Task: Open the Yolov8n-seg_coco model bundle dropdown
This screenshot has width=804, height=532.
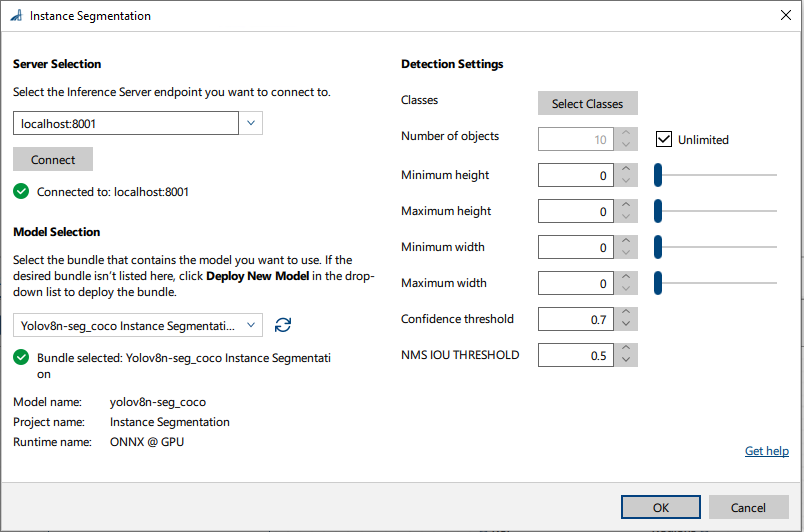Action: click(x=138, y=325)
